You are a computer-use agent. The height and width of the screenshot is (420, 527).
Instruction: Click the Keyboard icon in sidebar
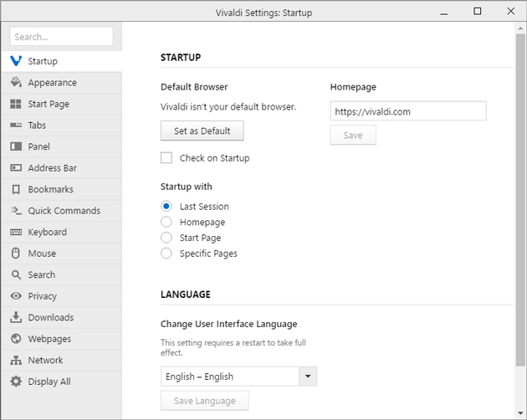tap(16, 232)
